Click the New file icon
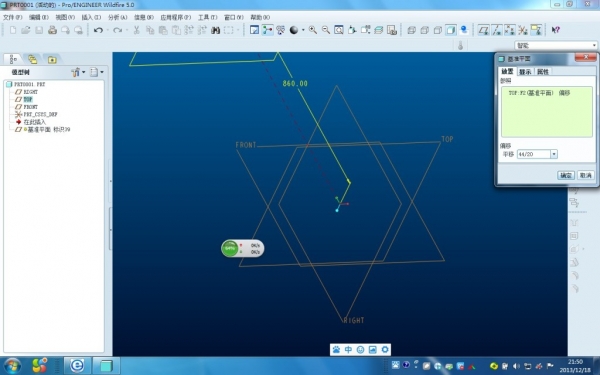Screen dimensions: 600x375 click(13, 30)
